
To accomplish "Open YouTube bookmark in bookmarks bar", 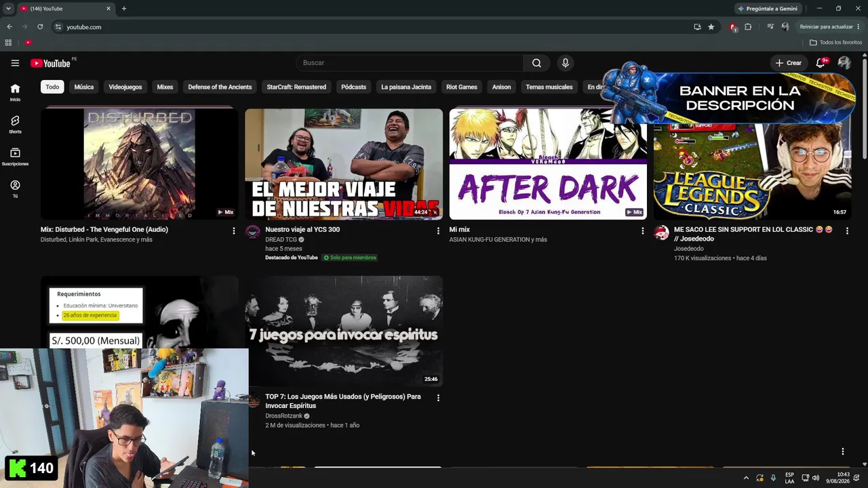I will coord(28,43).
